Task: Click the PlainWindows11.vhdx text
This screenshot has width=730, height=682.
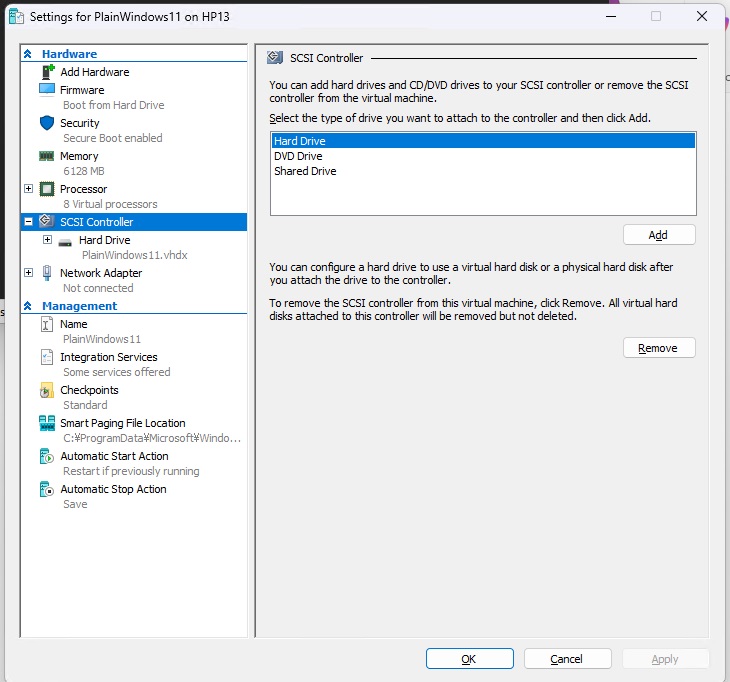Action: (135, 255)
